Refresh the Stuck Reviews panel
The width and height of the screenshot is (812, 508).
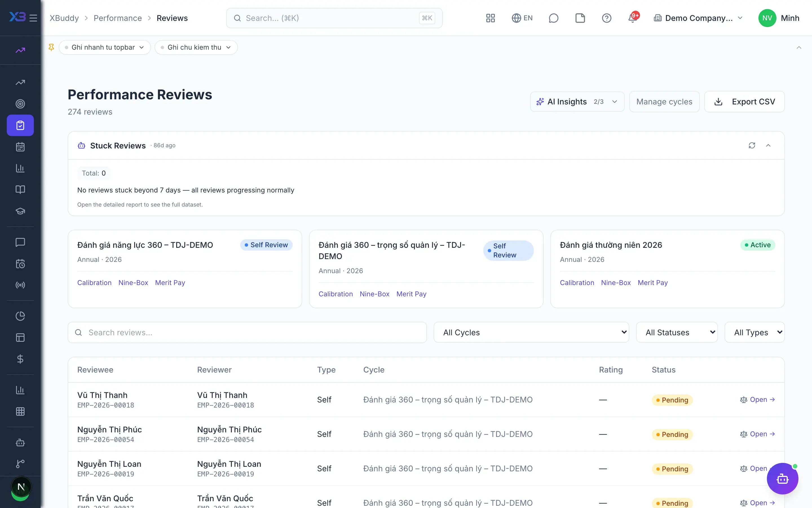[x=752, y=145]
